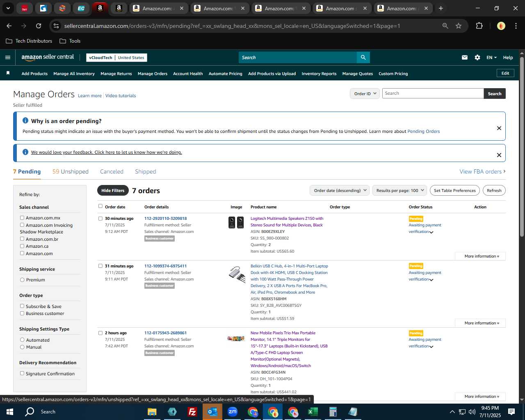Open the Order date (descending) sort dropdown

[340, 190]
